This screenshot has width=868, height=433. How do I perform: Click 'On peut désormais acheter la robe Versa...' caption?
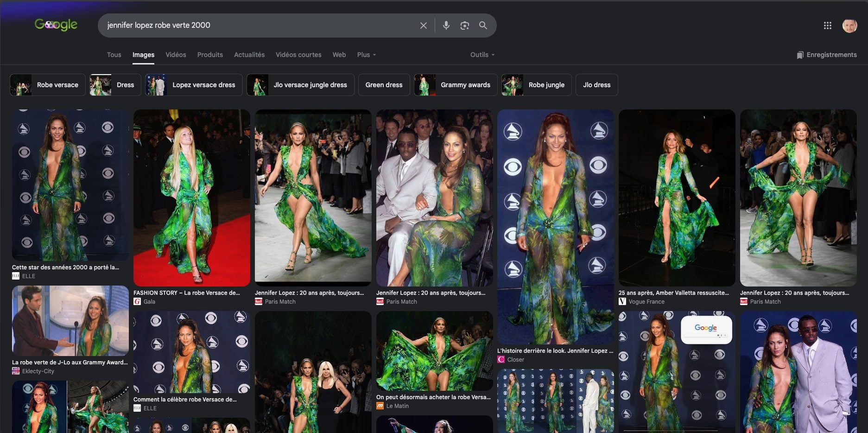point(433,397)
